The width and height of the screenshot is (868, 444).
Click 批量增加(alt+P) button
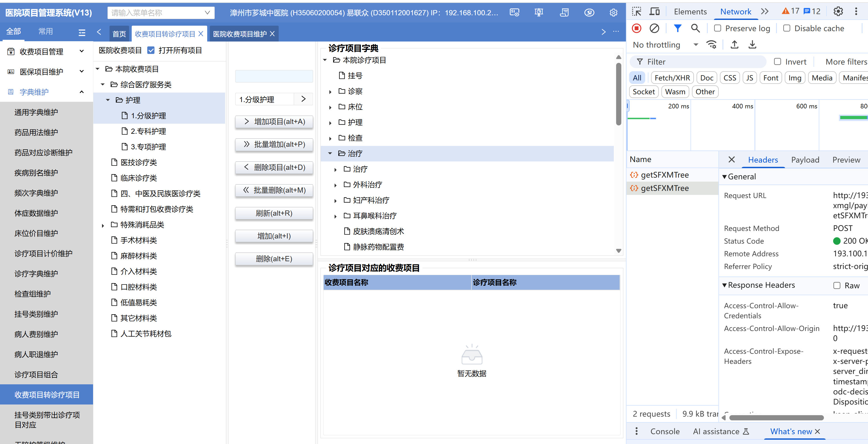coord(274,144)
